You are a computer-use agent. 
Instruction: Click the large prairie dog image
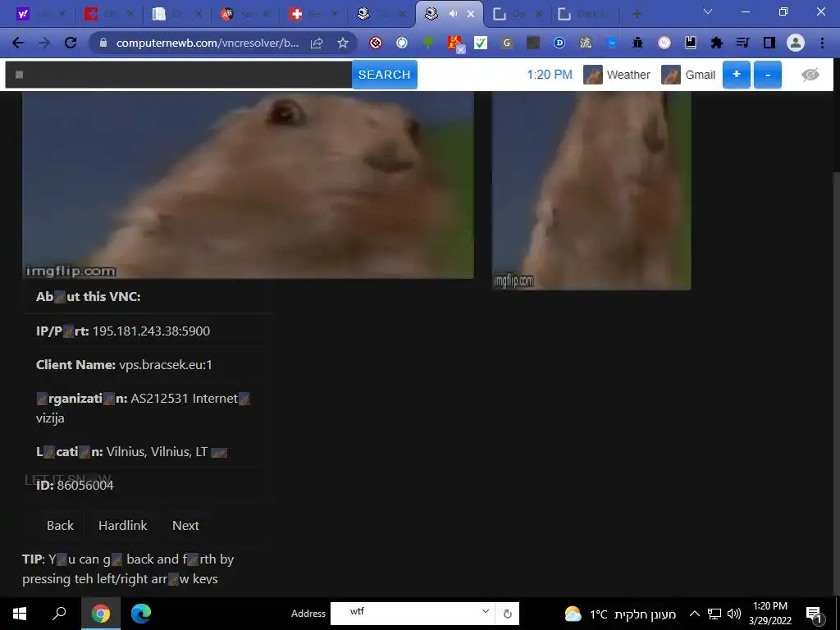248,185
